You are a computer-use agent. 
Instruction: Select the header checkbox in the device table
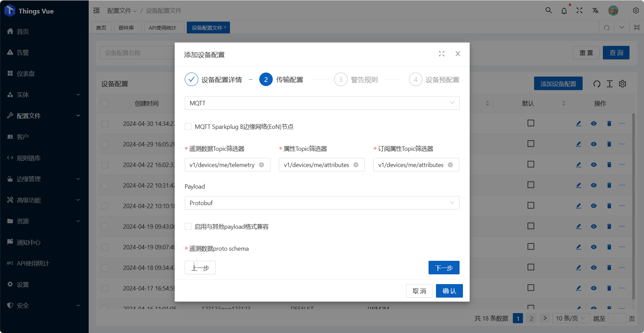(105, 103)
